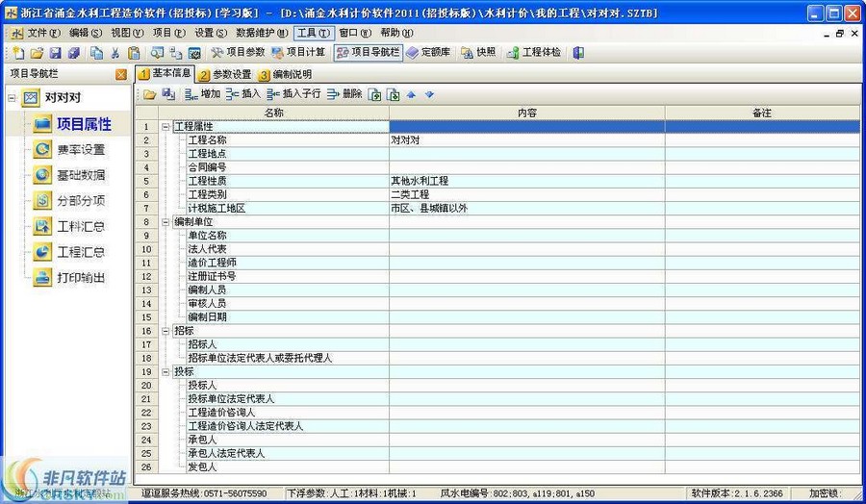The image size is (866, 504).
Task: Open 打印输出 in navigation panel
Action: tap(68, 278)
